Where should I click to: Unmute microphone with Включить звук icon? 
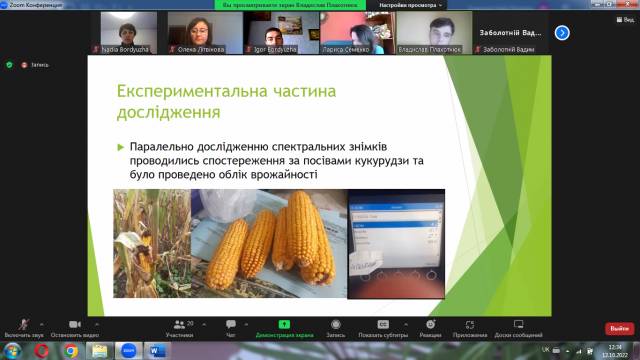[24, 328]
